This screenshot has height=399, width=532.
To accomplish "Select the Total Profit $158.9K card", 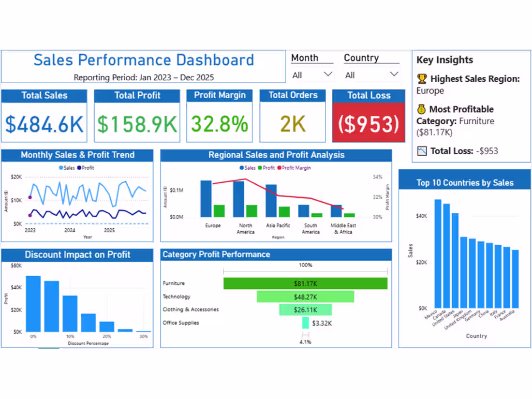I will point(137,116).
